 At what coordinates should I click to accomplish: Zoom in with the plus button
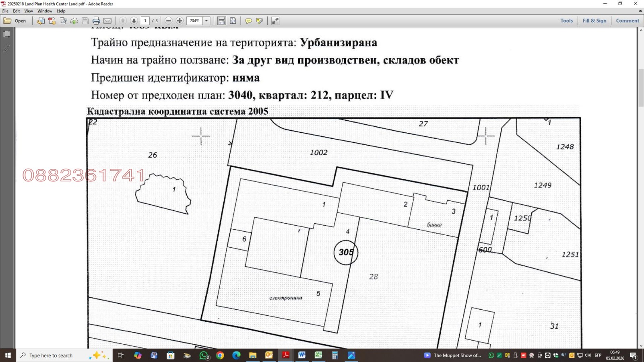[180, 21]
